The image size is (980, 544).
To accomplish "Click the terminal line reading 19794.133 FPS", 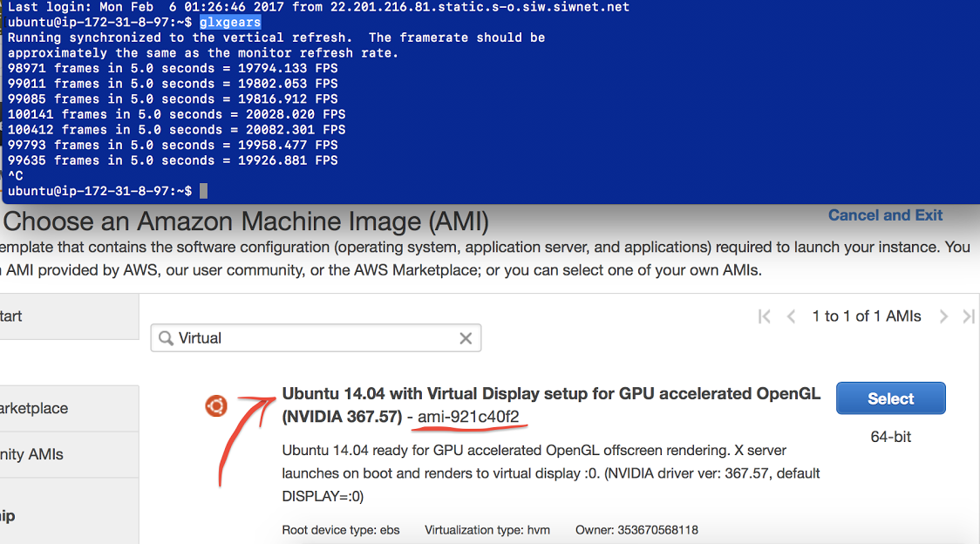I will [x=173, y=68].
